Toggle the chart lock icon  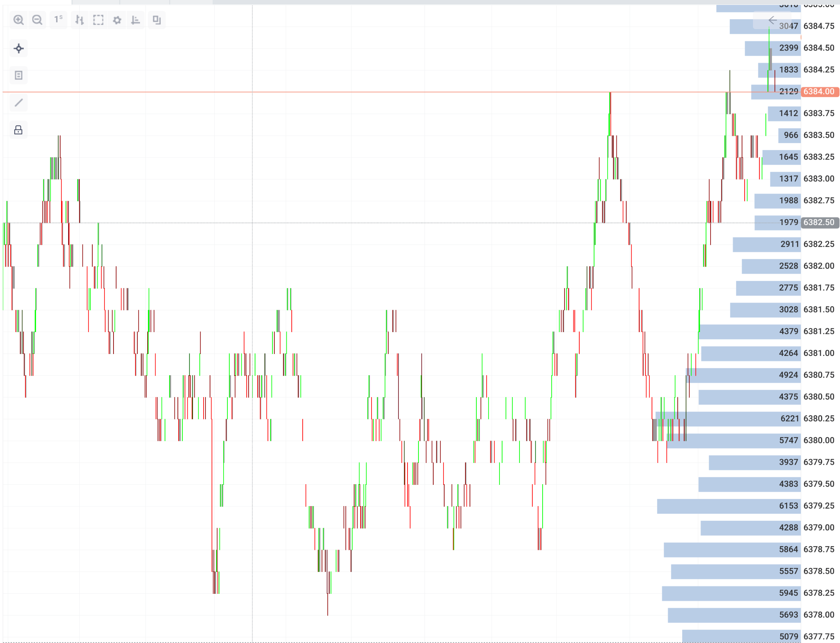pyautogui.click(x=19, y=130)
